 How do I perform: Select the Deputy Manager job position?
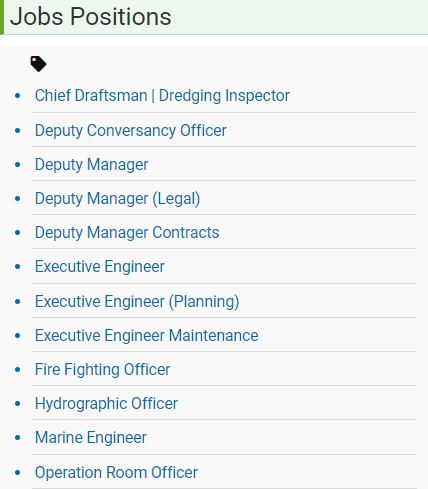click(92, 165)
